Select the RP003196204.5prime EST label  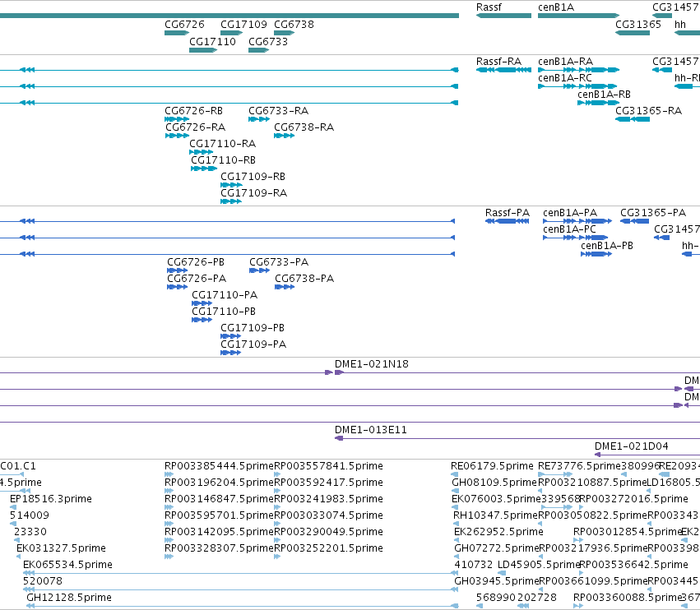point(219,483)
